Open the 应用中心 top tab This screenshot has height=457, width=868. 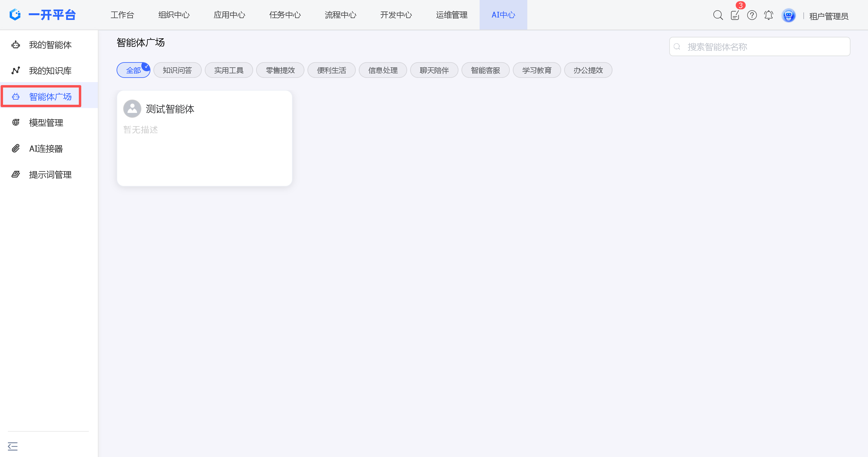point(229,15)
